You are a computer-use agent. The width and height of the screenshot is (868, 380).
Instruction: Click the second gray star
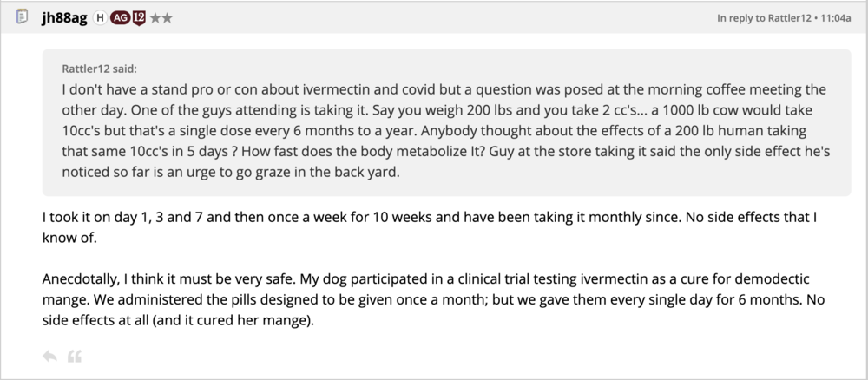click(166, 18)
